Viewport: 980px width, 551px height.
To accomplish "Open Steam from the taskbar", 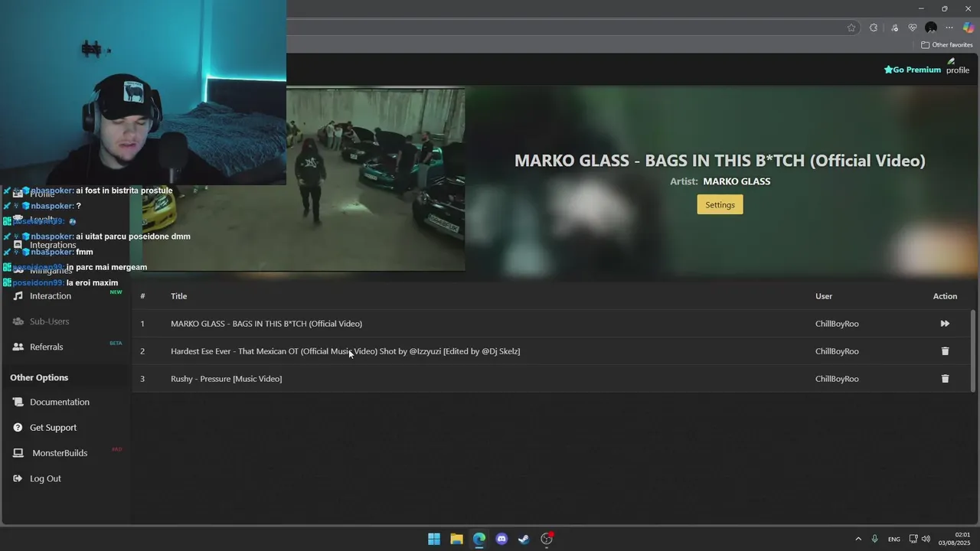I will click(524, 539).
